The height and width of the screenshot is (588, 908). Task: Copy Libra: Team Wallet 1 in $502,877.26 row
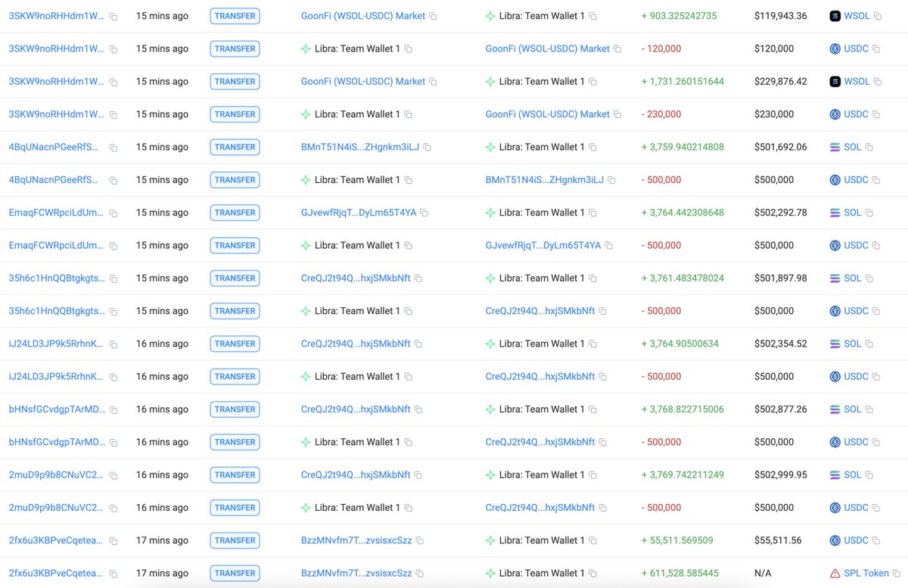coord(592,409)
